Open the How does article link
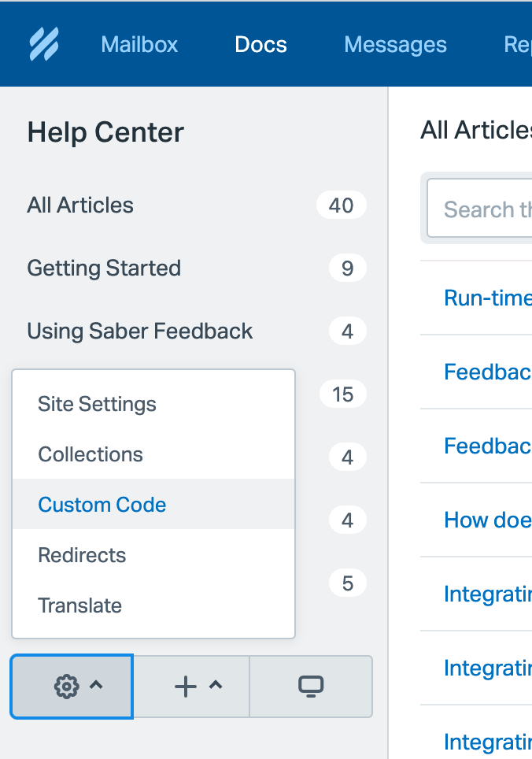532x759 pixels. (x=487, y=520)
